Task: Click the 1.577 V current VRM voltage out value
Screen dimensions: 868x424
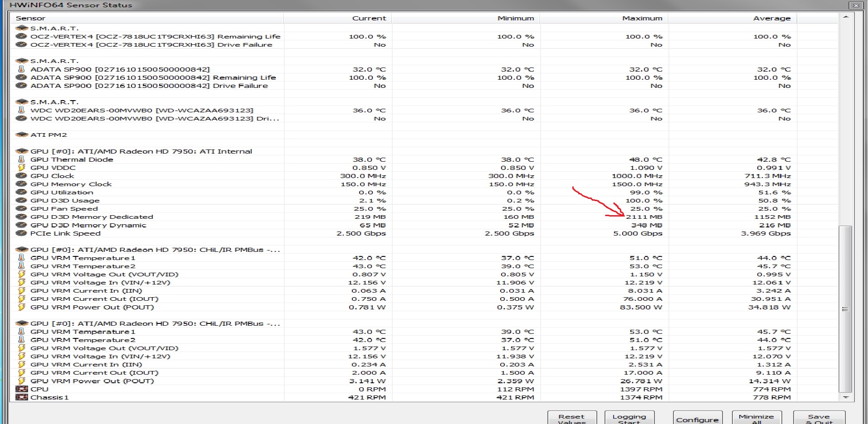Action: (x=369, y=348)
